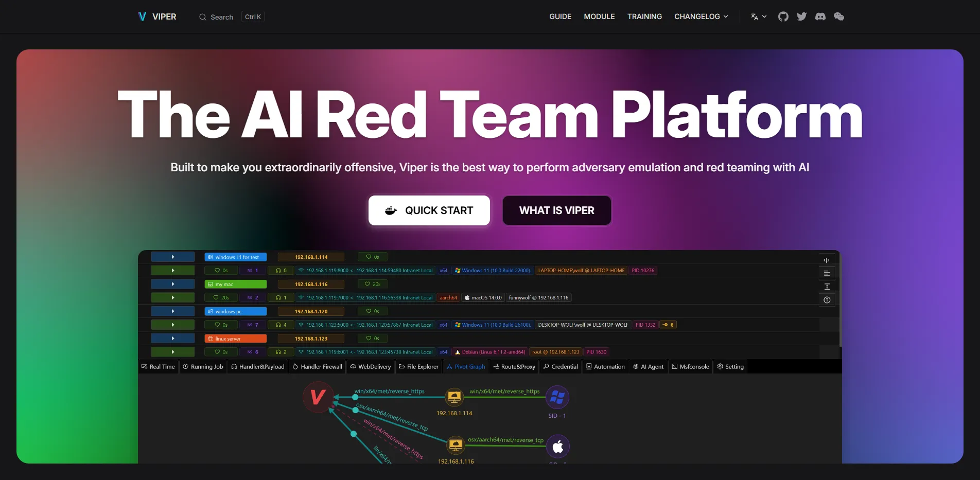Click the QUICK START button

[429, 210]
